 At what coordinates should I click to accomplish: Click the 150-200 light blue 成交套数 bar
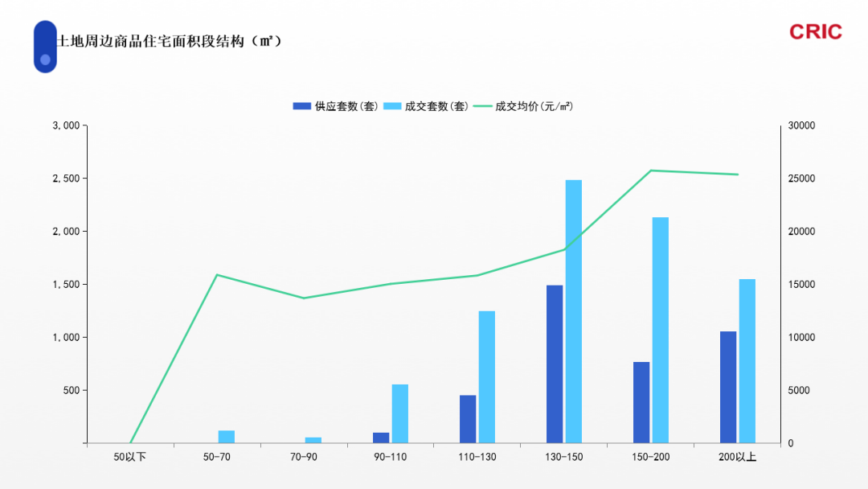[x=661, y=330]
